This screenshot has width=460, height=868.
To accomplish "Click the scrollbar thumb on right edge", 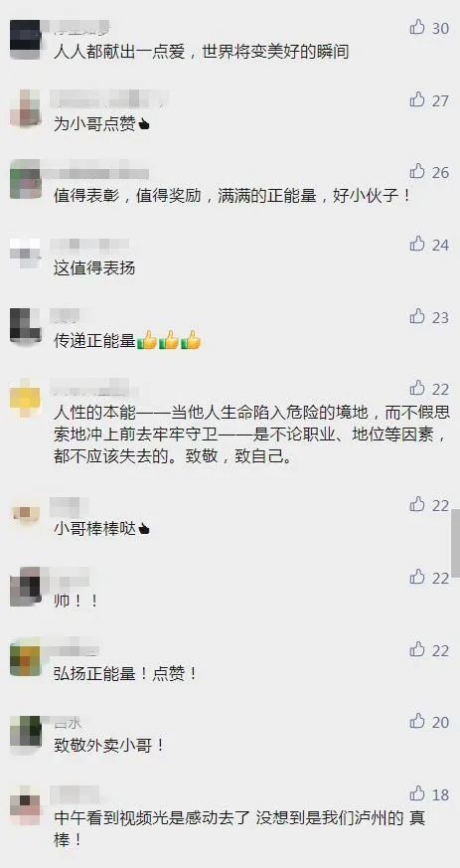I will click(456, 543).
